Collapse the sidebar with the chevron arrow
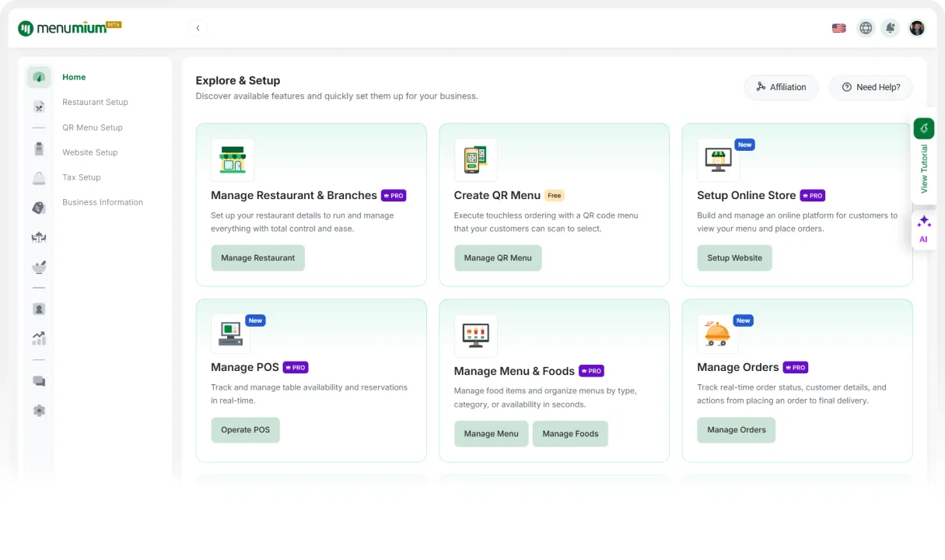Viewport: 945px width, 560px height. [198, 28]
